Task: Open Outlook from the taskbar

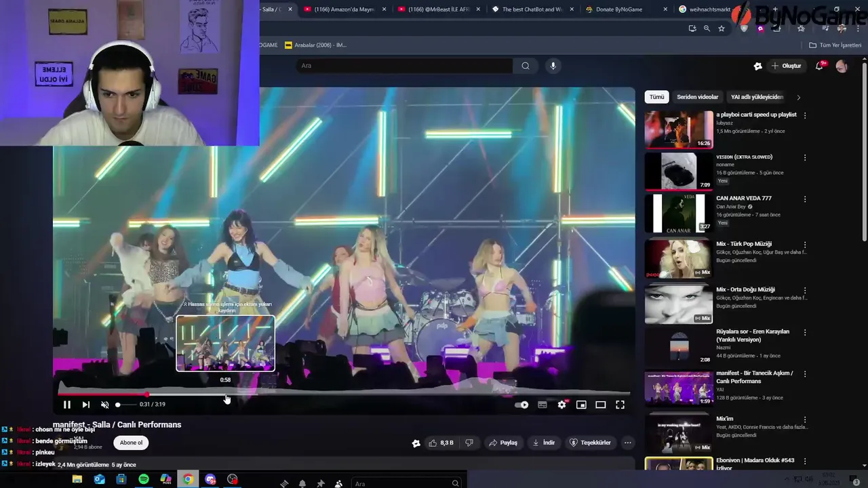Action: 100,479
